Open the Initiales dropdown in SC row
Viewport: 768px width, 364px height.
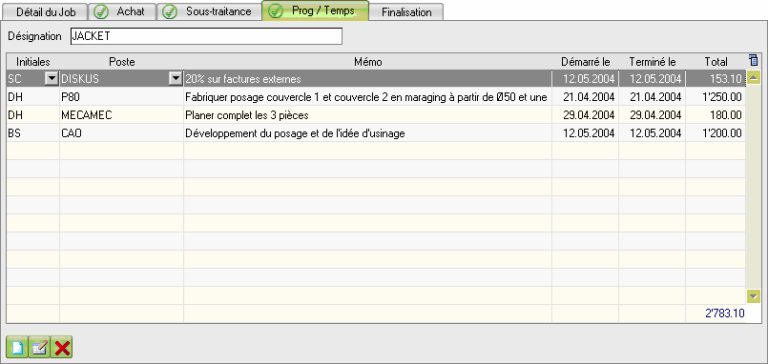pyautogui.click(x=51, y=79)
